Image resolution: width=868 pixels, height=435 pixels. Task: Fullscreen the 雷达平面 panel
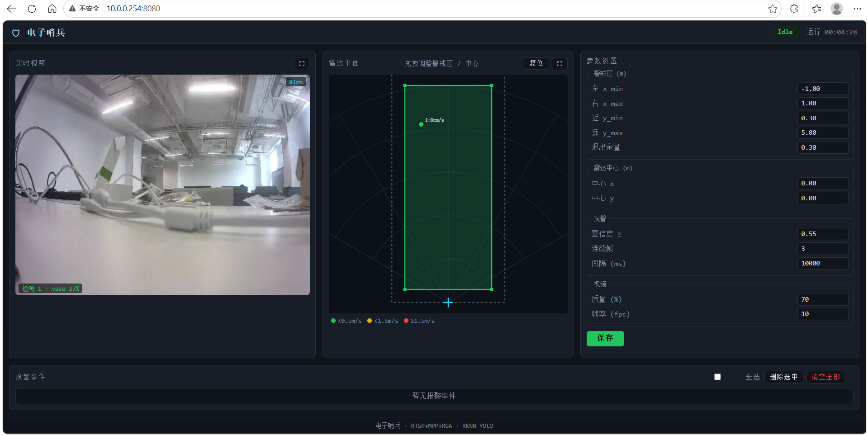[x=560, y=63]
